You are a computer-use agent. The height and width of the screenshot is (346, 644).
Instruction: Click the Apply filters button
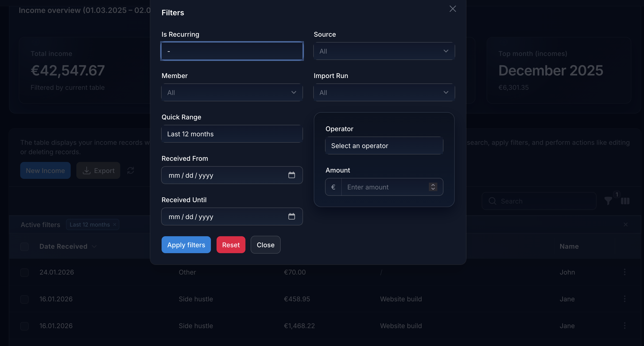click(186, 245)
